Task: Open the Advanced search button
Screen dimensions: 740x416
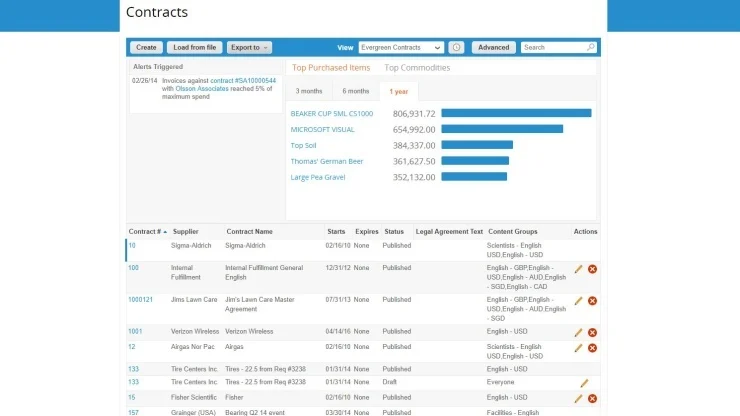Action: pos(493,47)
